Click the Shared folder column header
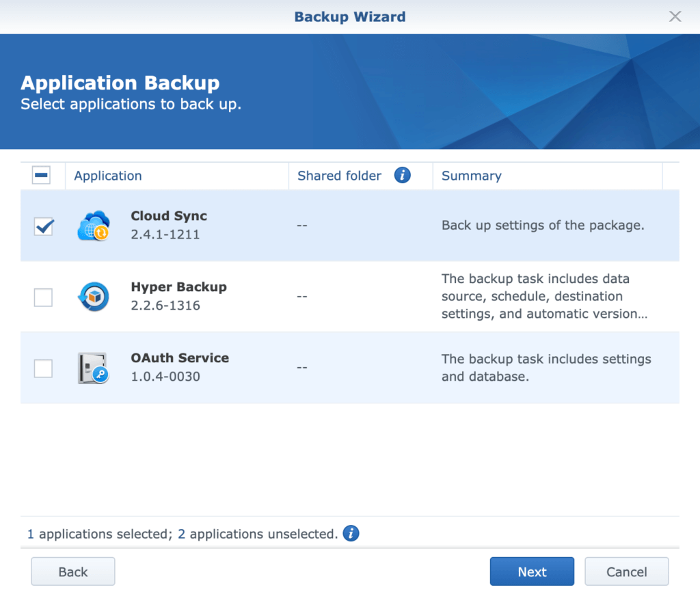700x594 pixels. (x=339, y=176)
